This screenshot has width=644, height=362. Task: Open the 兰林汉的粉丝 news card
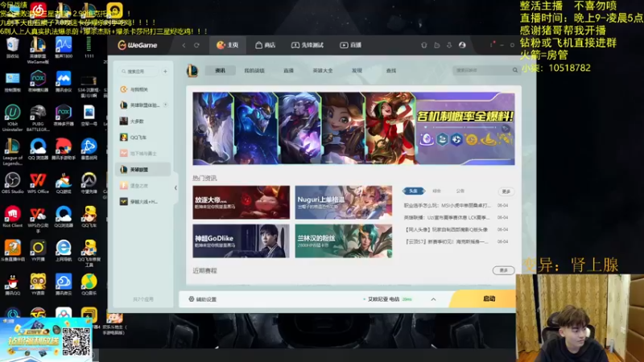pyautogui.click(x=344, y=241)
